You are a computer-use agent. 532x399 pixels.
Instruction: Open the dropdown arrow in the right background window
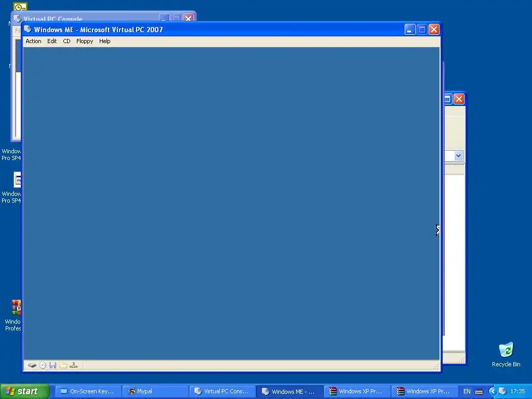458,156
